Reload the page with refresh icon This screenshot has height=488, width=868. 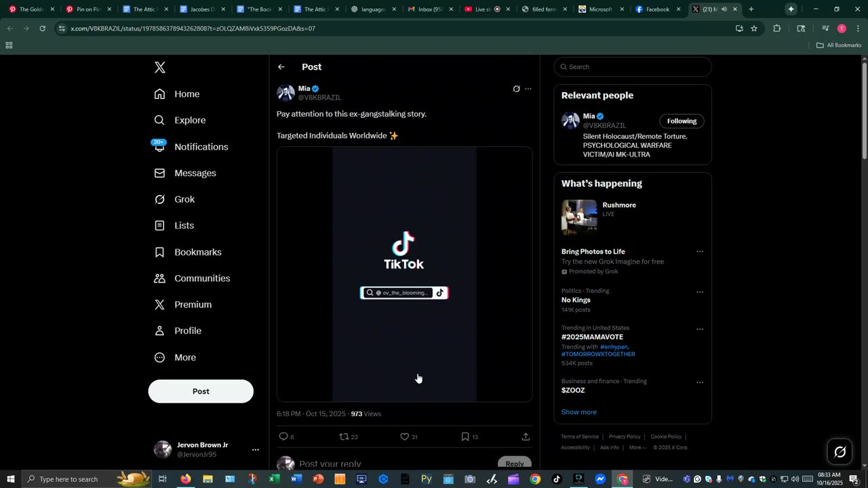click(42, 28)
